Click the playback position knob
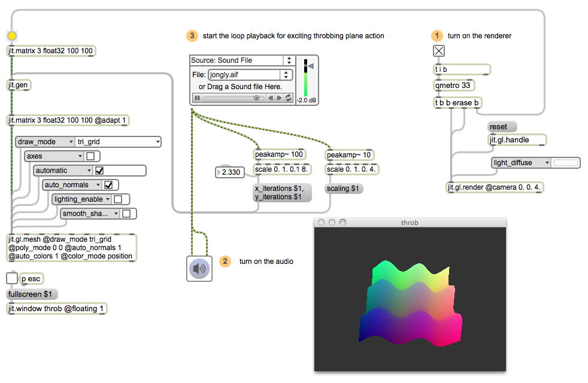 [x=256, y=98]
